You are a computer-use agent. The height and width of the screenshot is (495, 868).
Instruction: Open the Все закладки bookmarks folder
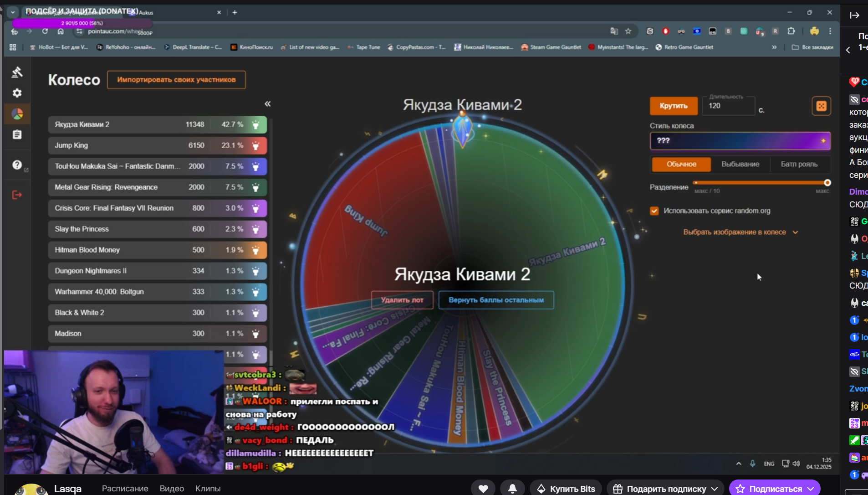tap(812, 47)
